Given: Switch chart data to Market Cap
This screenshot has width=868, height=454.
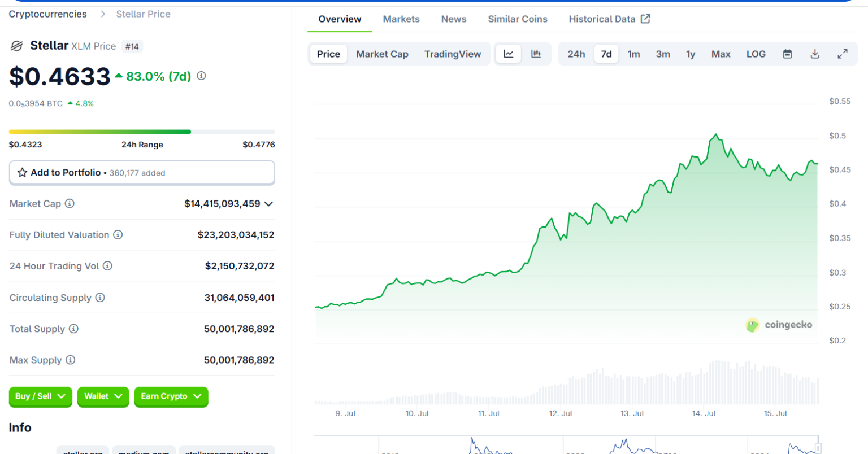Looking at the screenshot, I should 383,53.
